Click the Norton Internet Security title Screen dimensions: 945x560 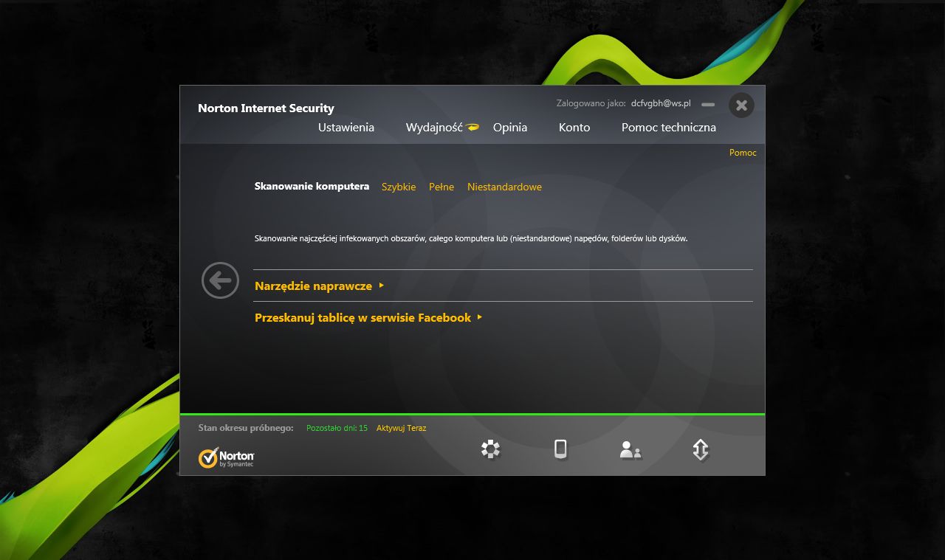[266, 108]
